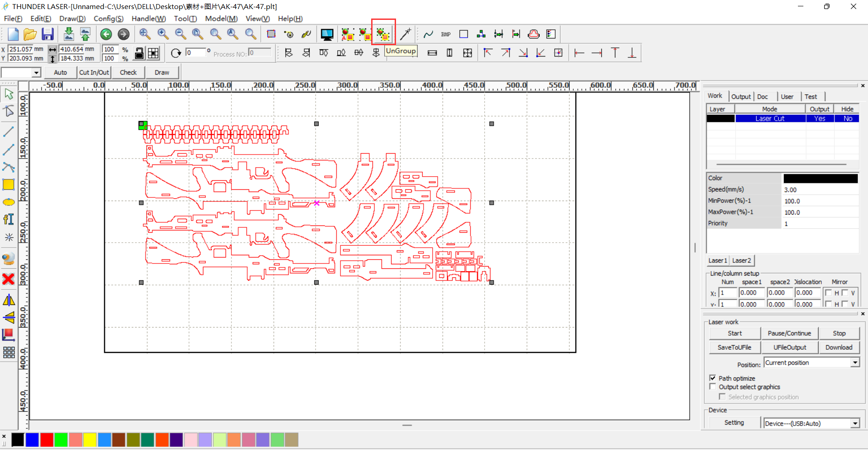
Task: Click the Stop button
Action: [839, 333]
